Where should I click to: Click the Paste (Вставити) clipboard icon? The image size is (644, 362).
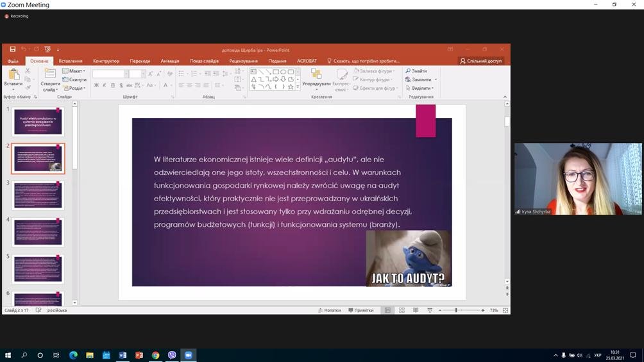point(13,75)
